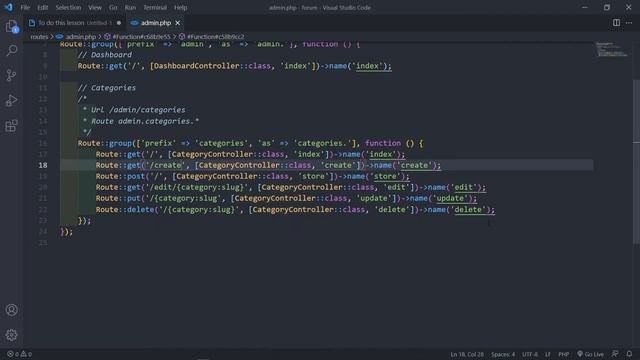Image resolution: width=640 pixels, height=360 pixels.
Task: Open the notifications bell in status bar
Action: tap(629, 354)
